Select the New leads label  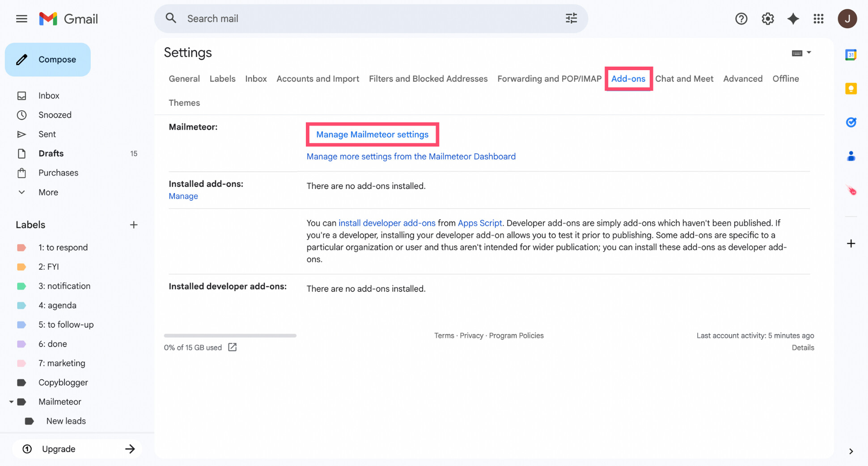[x=66, y=420]
